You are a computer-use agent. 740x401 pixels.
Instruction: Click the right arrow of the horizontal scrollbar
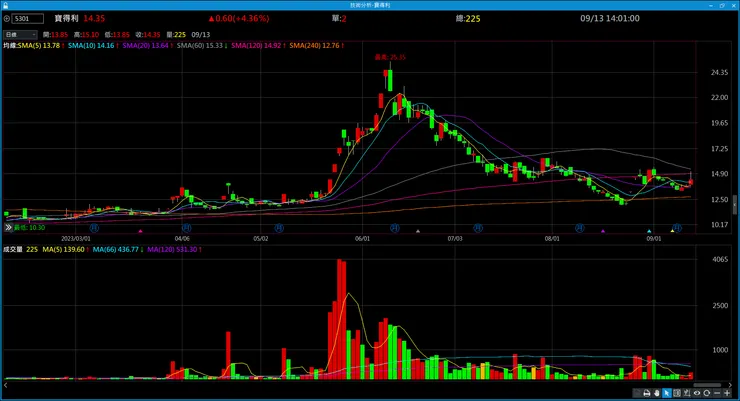[730, 385]
